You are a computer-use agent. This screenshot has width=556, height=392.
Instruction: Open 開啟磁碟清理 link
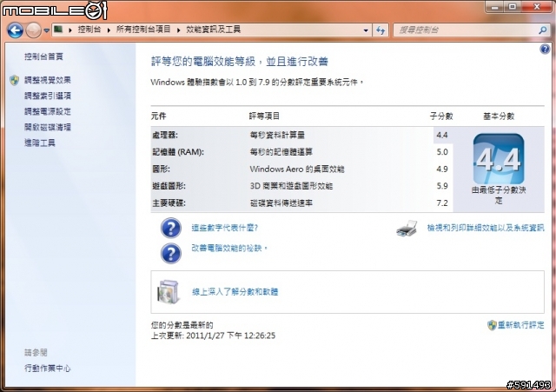pyautogui.click(x=48, y=127)
